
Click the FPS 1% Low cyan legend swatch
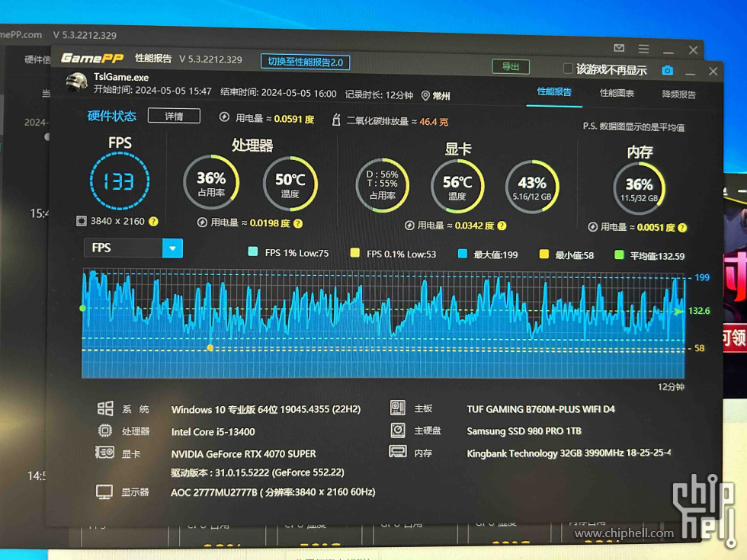click(253, 251)
